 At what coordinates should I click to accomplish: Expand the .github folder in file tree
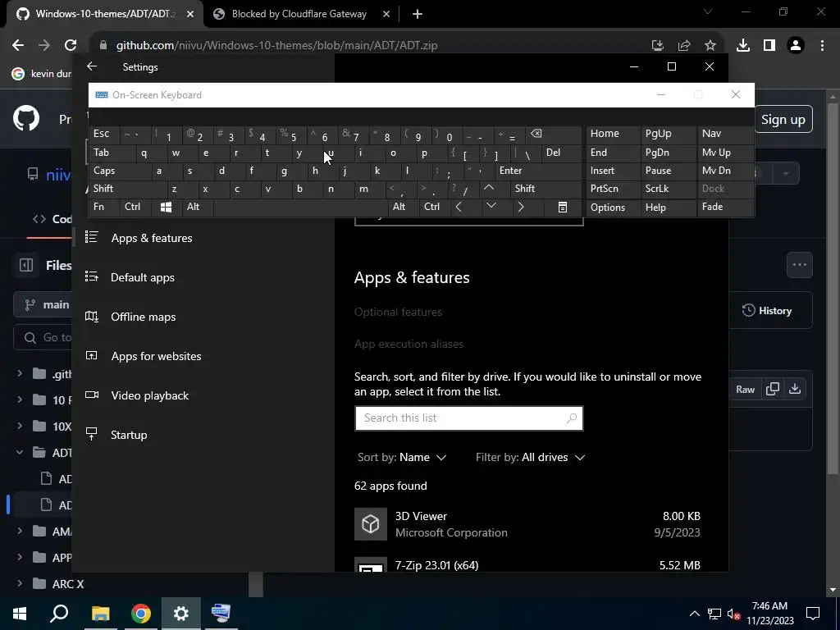click(20, 373)
